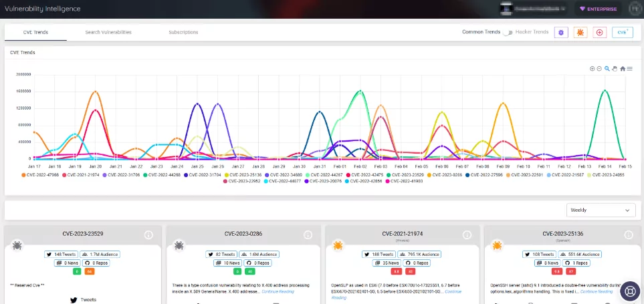Toggle CVE-2023-20076 series in chart legend

click(x=324, y=181)
